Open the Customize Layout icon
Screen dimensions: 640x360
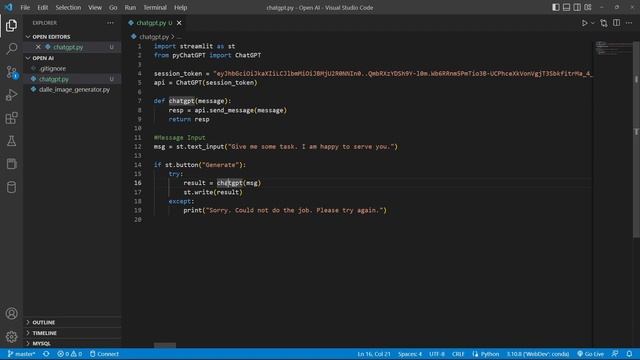[x=588, y=7]
